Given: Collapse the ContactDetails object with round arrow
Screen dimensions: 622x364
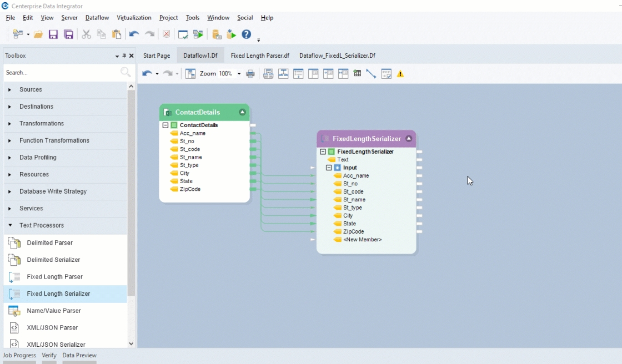Looking at the screenshot, I should point(242,112).
